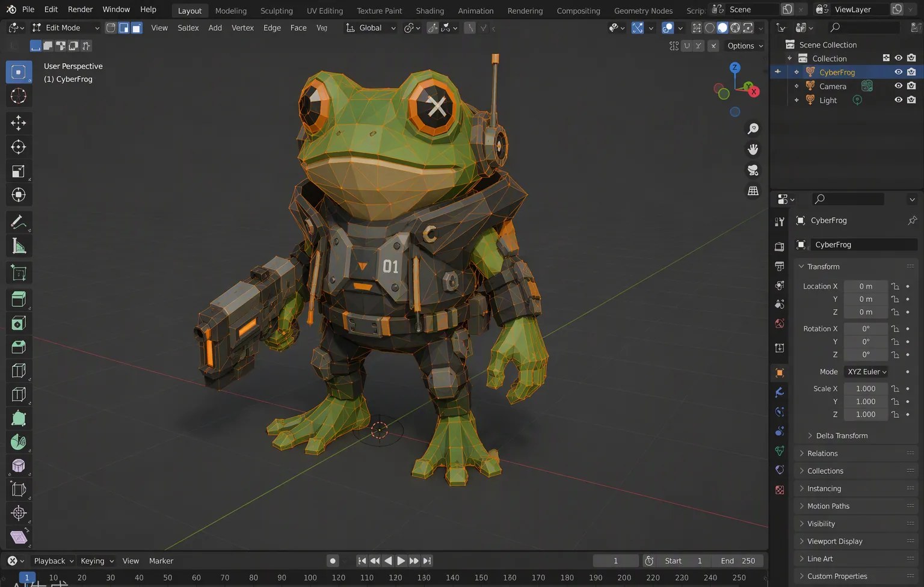
Task: Toggle viewport overlays
Action: click(x=667, y=28)
